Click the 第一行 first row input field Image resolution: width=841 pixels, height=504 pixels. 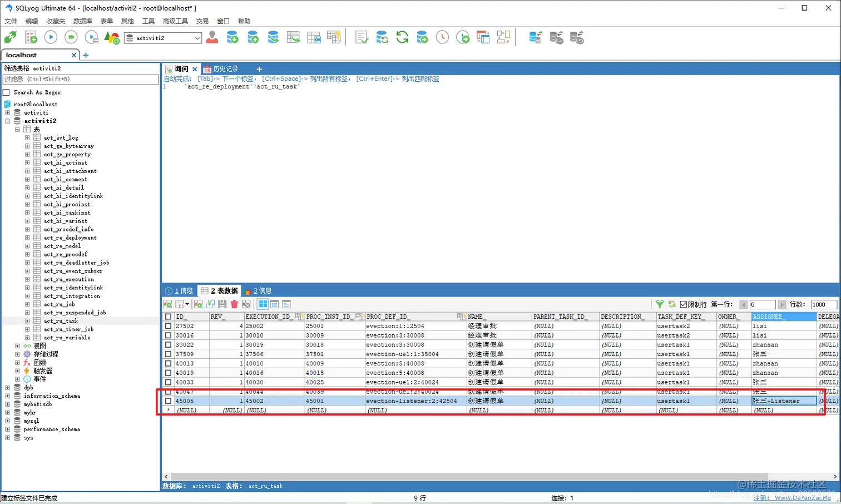point(763,305)
